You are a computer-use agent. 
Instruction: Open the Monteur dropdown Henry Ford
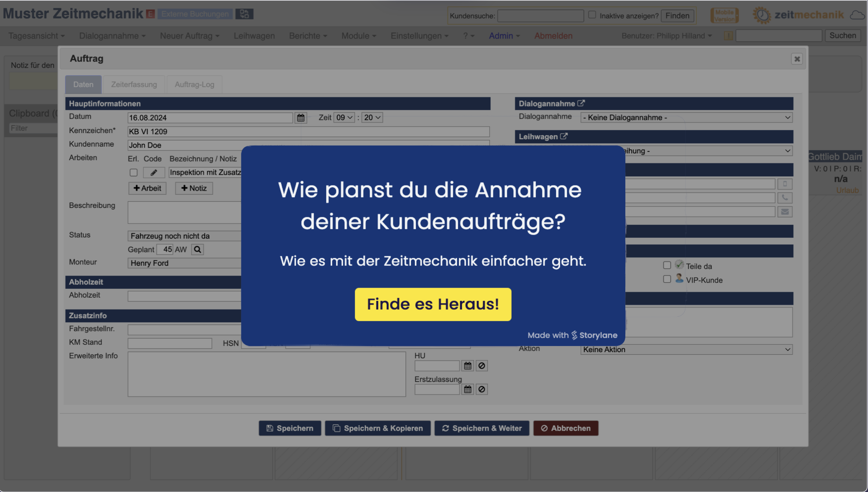pos(184,263)
